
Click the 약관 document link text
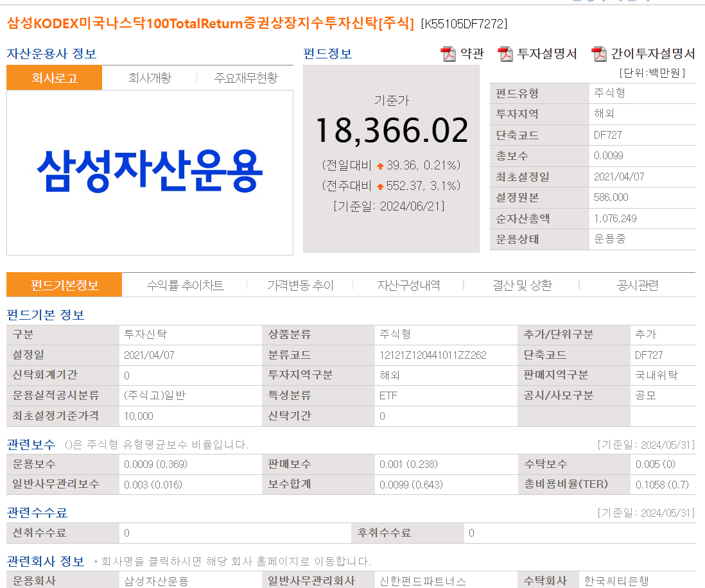(472, 54)
